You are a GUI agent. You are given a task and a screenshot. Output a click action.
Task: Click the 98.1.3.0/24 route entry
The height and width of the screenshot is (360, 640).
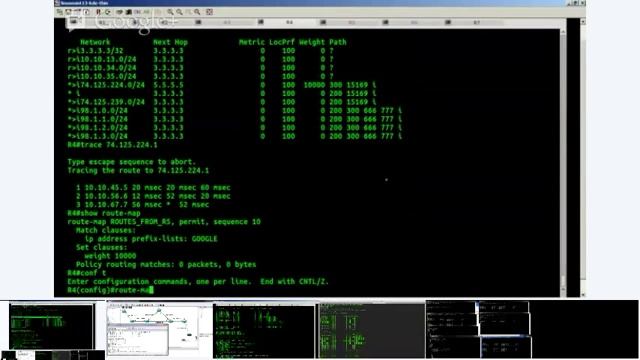pos(235,136)
